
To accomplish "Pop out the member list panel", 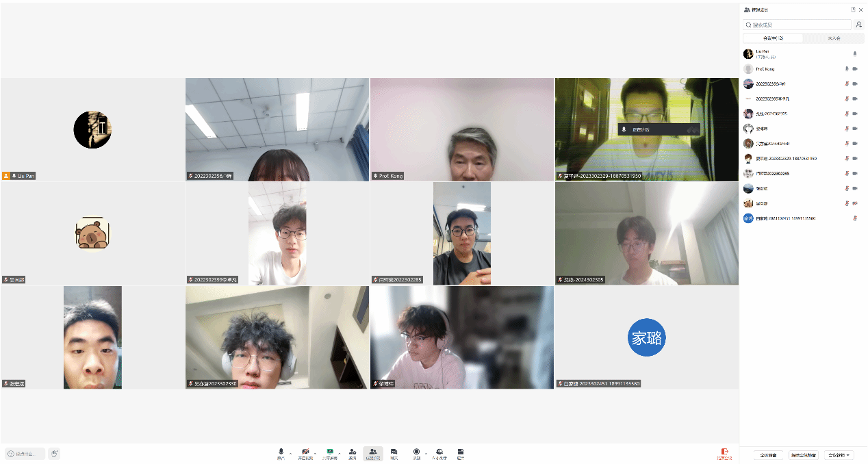I will point(853,10).
